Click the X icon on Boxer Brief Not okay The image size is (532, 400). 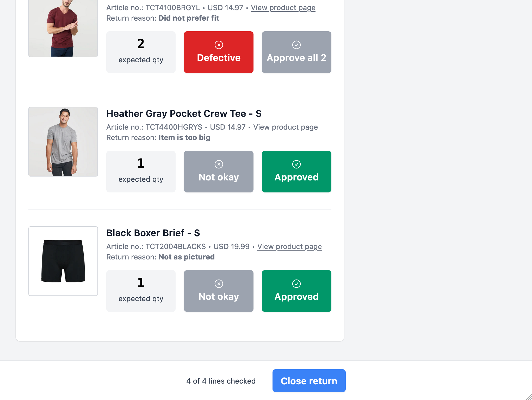pos(219,284)
